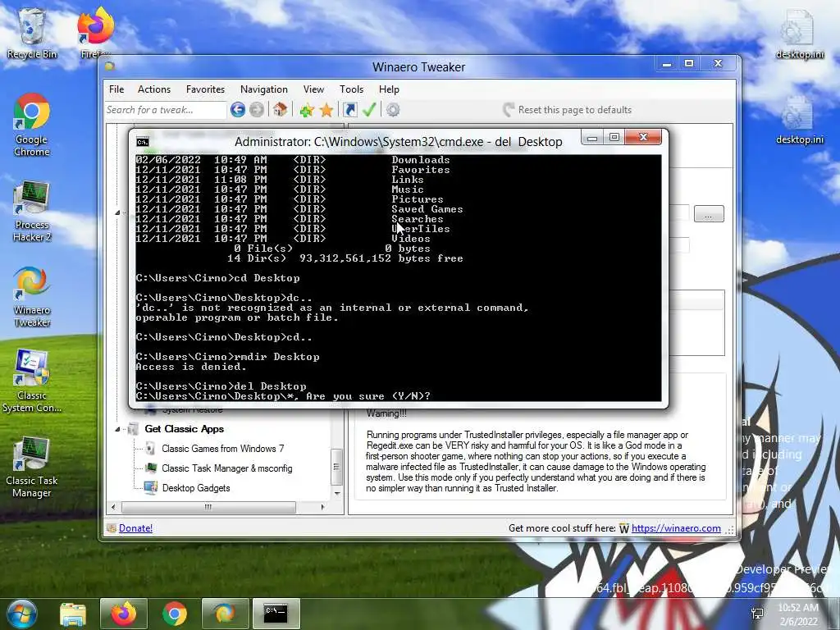Open the Tools menu

tap(351, 89)
